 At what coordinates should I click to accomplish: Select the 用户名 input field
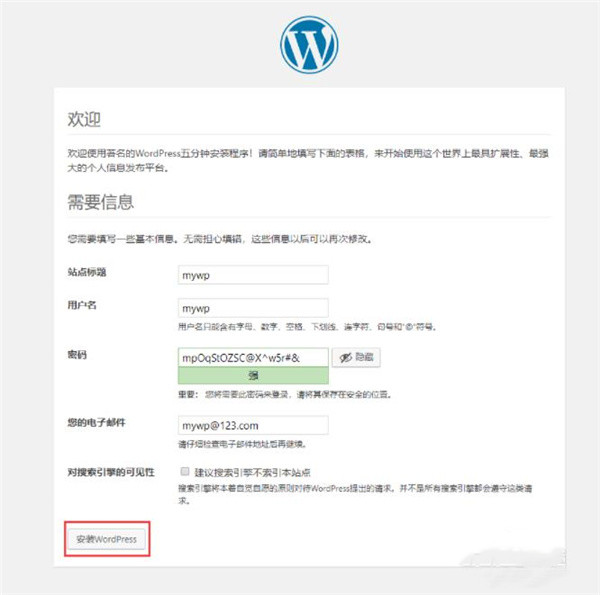[253, 308]
